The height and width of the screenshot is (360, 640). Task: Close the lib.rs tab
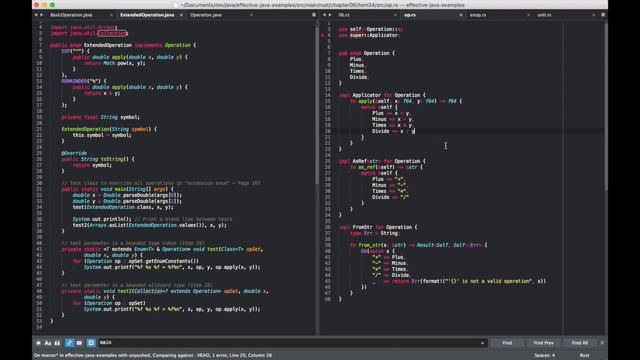click(x=395, y=15)
